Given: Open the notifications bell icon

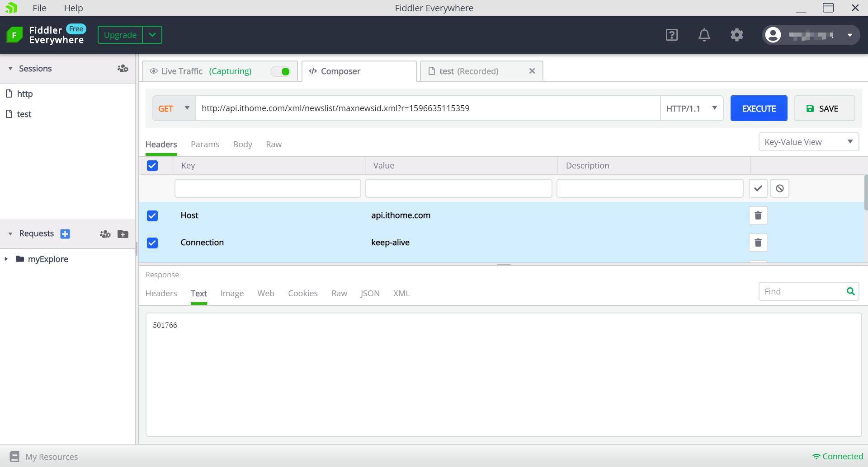Looking at the screenshot, I should pyautogui.click(x=704, y=35).
